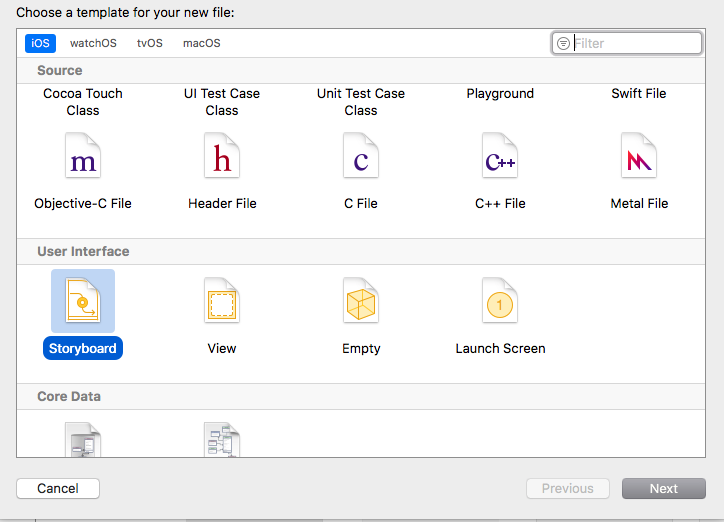
Task: Click the first Core Data template icon
Action: pos(82,440)
